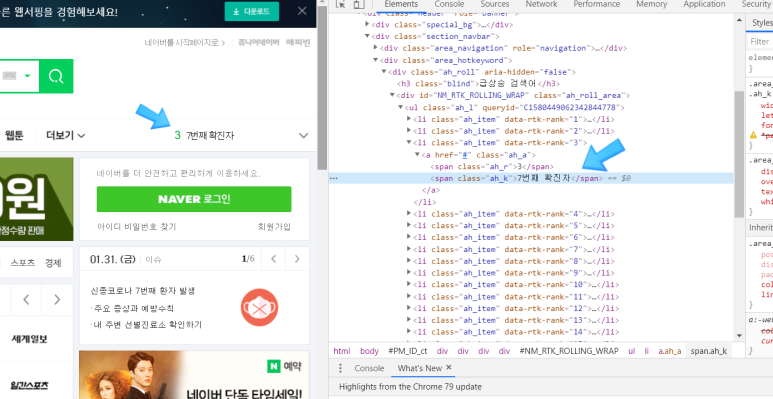
Task: Open the 쥬니어네이버 link
Action: point(258,42)
